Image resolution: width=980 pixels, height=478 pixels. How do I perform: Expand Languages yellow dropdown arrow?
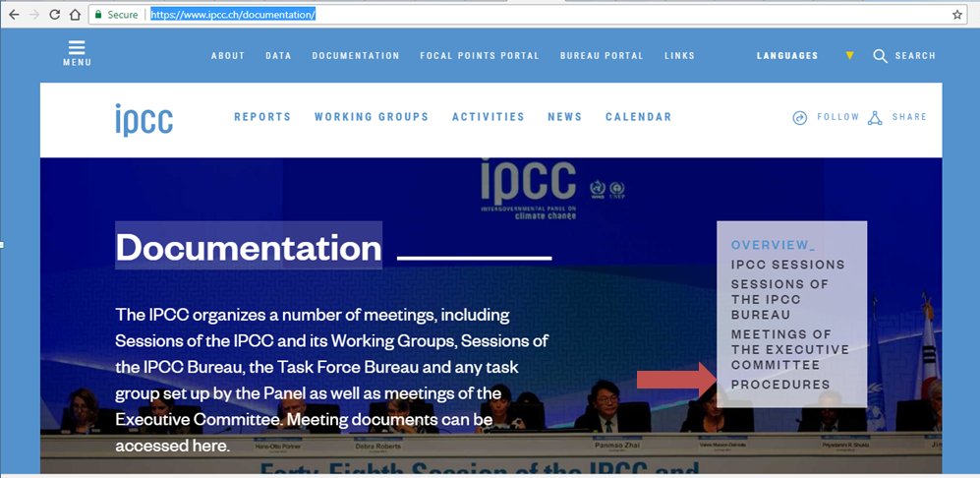[x=849, y=56]
